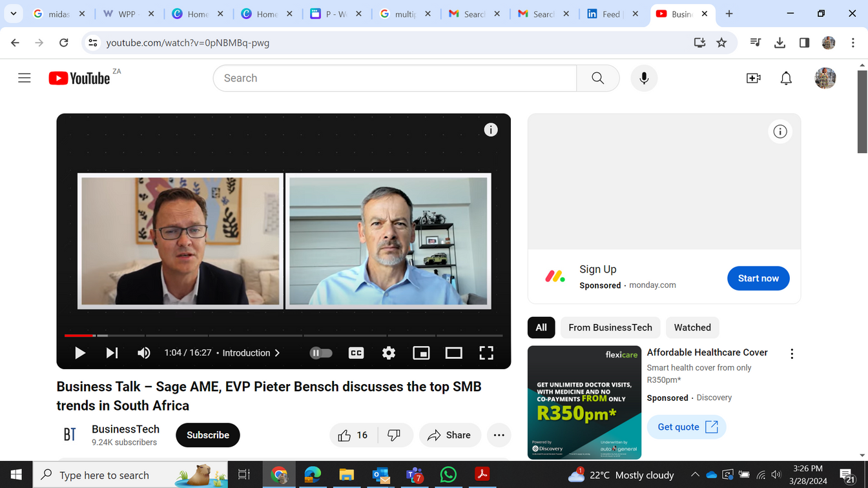
Task: Click the video info card icon
Action: tap(491, 130)
